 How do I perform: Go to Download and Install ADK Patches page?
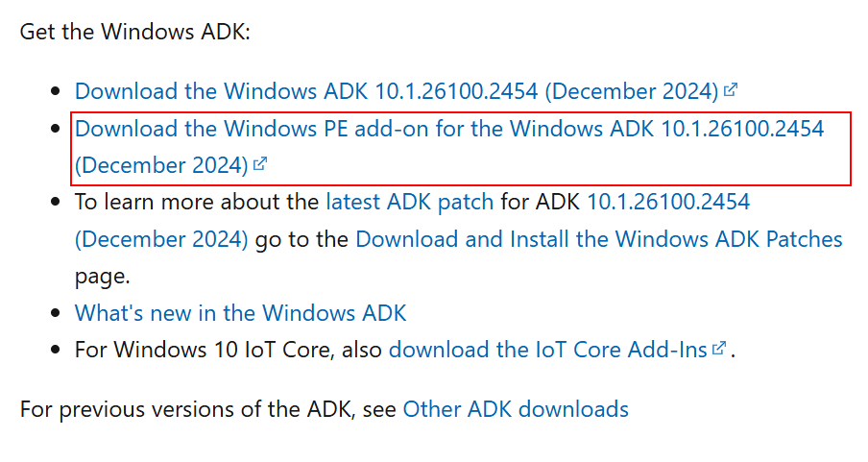(x=598, y=239)
